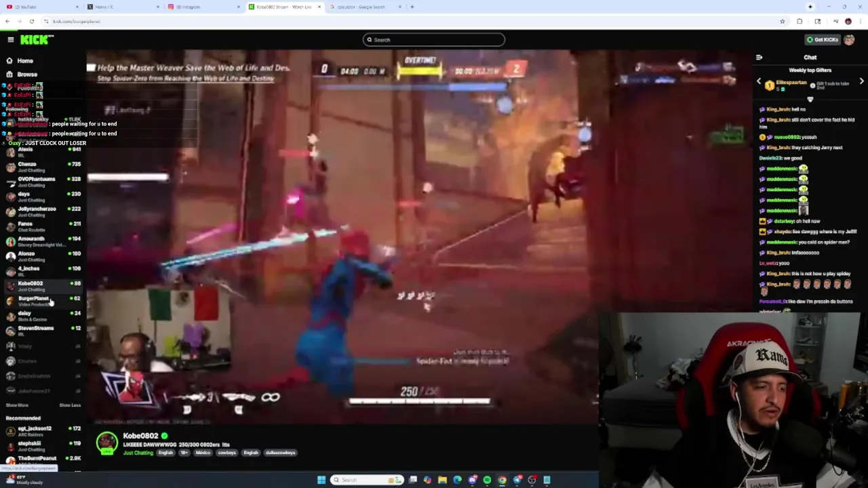
Task: Click the Kobe0802 streamer avatar below video
Action: [106, 443]
